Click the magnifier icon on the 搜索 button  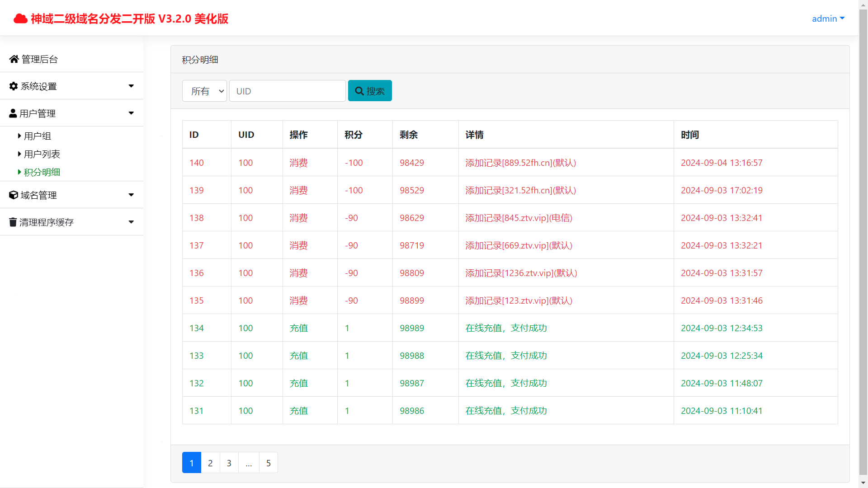click(x=359, y=91)
